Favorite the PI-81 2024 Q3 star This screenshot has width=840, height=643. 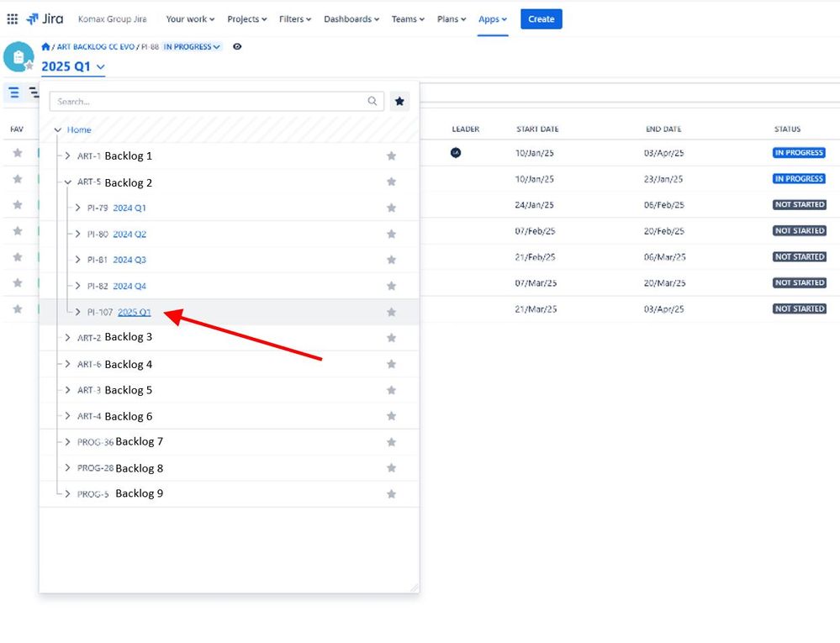(x=392, y=260)
